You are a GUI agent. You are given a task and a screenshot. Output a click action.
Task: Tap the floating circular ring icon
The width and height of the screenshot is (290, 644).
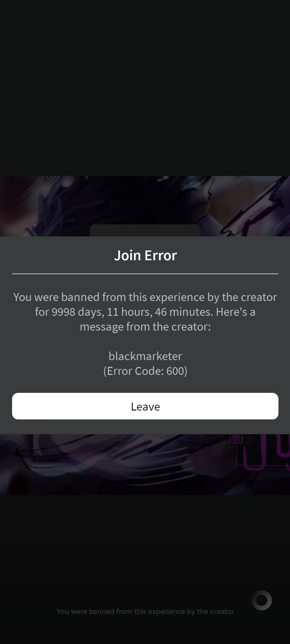262,600
